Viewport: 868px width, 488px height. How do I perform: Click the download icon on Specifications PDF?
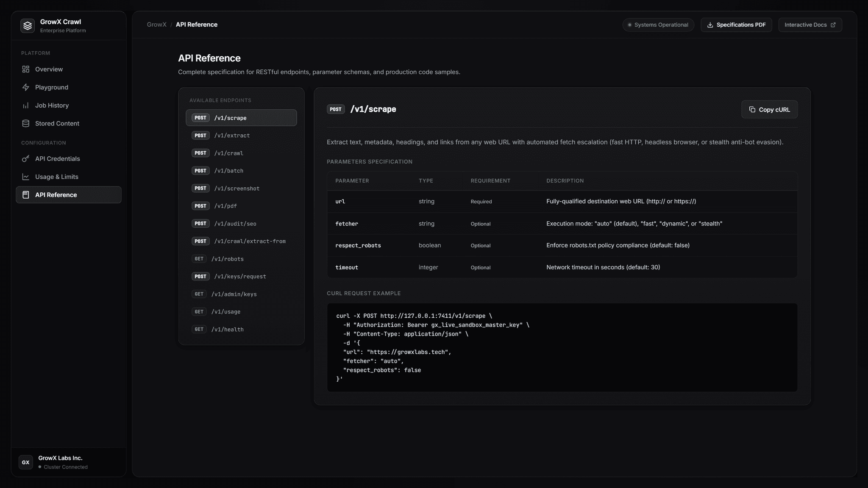710,25
